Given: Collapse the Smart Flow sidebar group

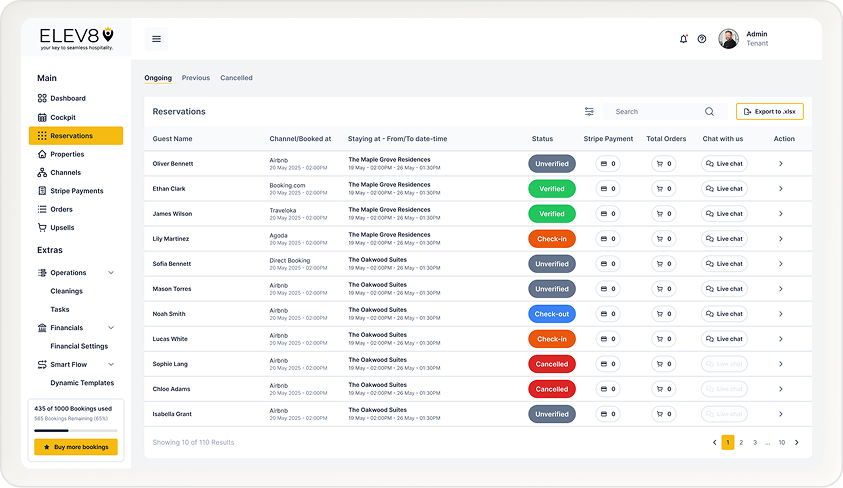Looking at the screenshot, I should point(111,365).
